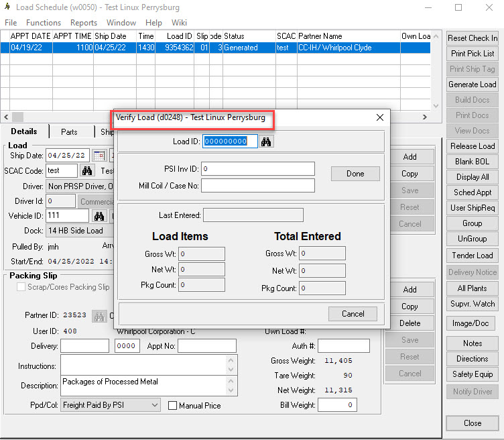Image resolution: width=504 pixels, height=440 pixels.
Task: Click Add button in Load section
Action: [x=409, y=157]
